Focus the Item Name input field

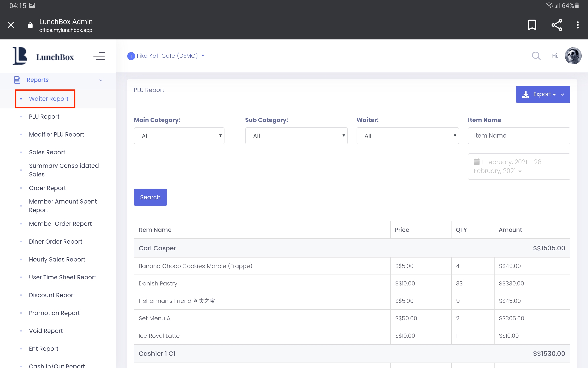519,136
